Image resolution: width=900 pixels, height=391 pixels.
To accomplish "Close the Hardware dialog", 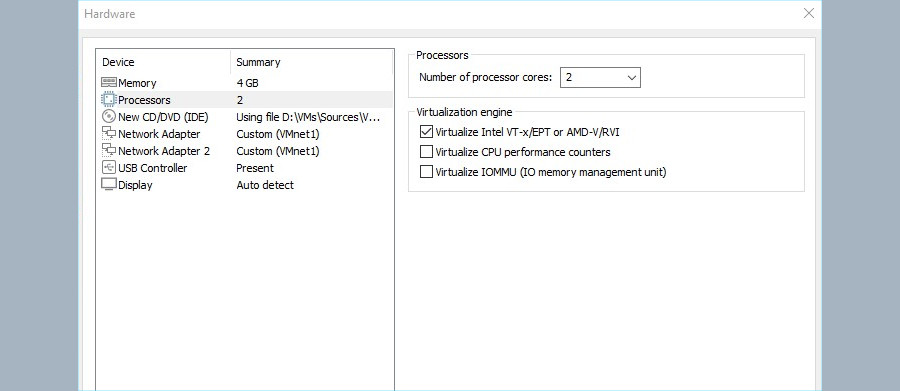I will click(809, 14).
